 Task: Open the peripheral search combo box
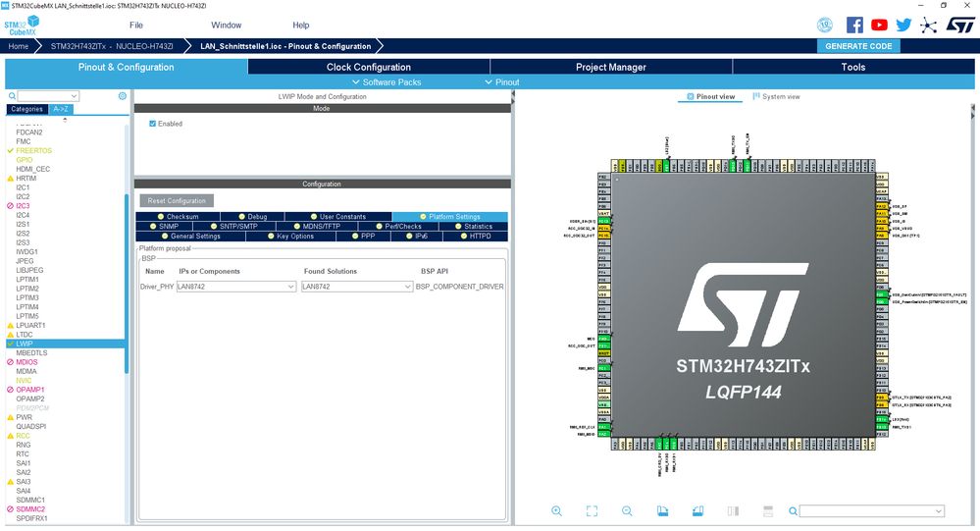coord(48,95)
